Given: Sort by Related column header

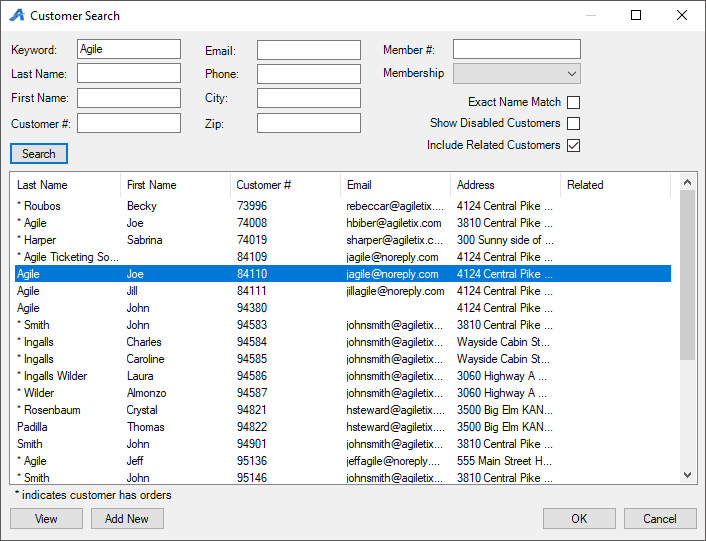Looking at the screenshot, I should [615, 185].
